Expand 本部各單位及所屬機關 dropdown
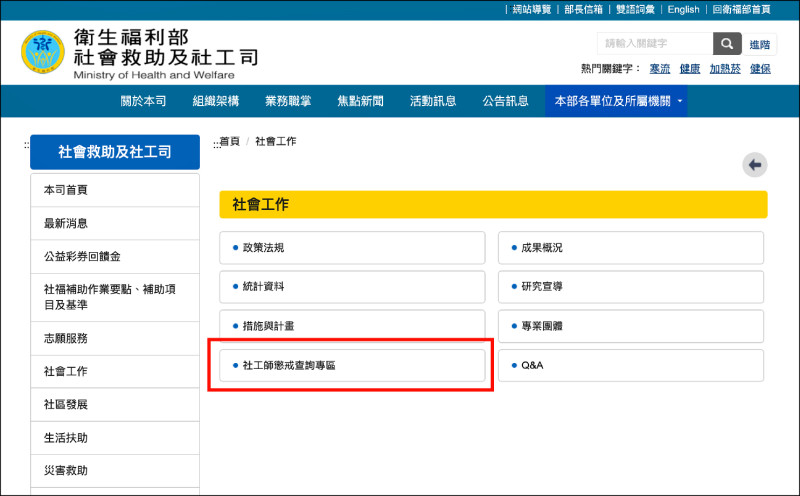Viewport: 800px width, 496px height. pyautogui.click(x=615, y=101)
